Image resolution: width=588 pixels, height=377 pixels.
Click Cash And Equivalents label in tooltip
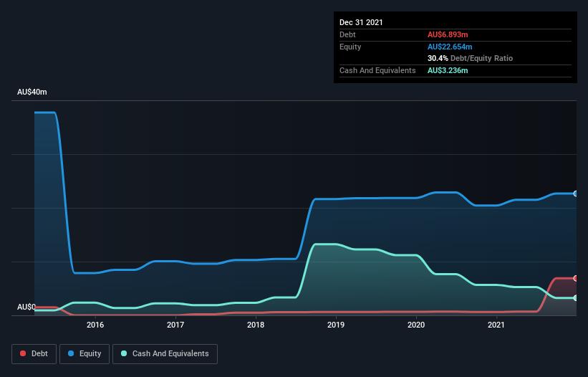[377, 70]
